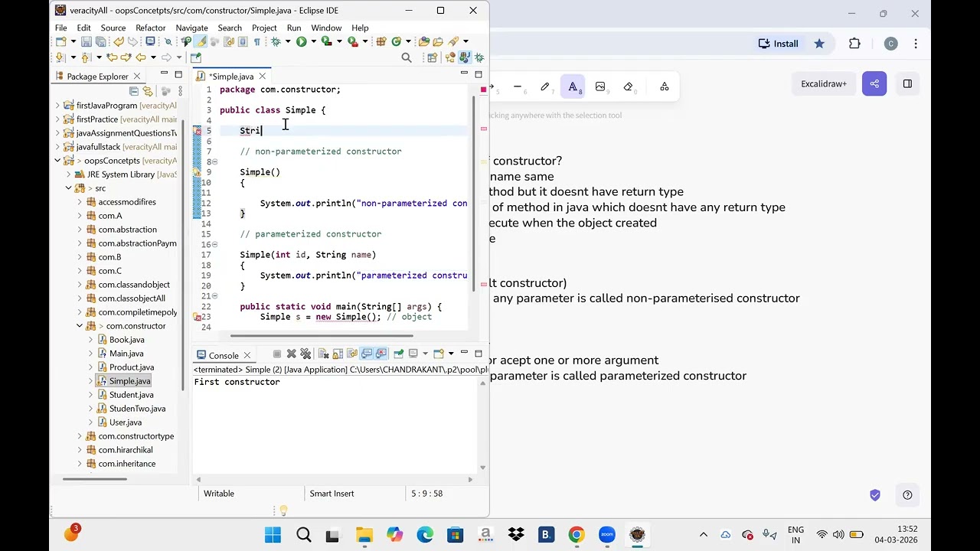The height and width of the screenshot is (551, 980).
Task: Toggle Scroll Lock in Console
Action: (338, 354)
